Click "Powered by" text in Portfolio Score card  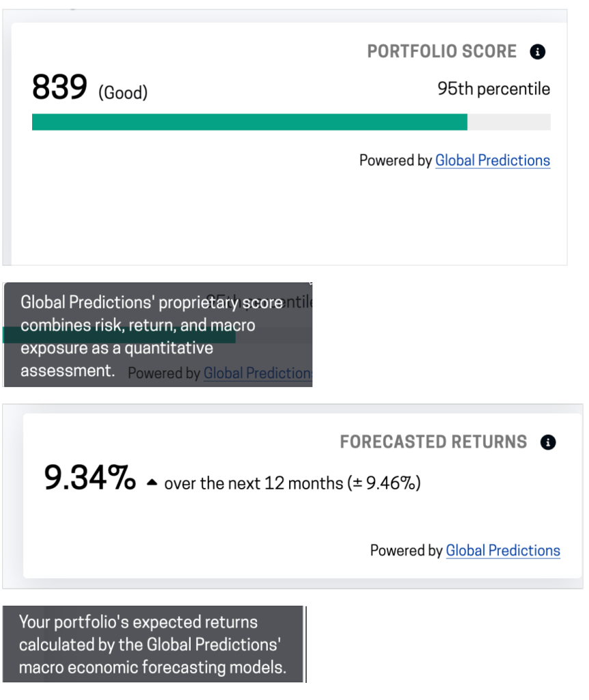(x=396, y=161)
